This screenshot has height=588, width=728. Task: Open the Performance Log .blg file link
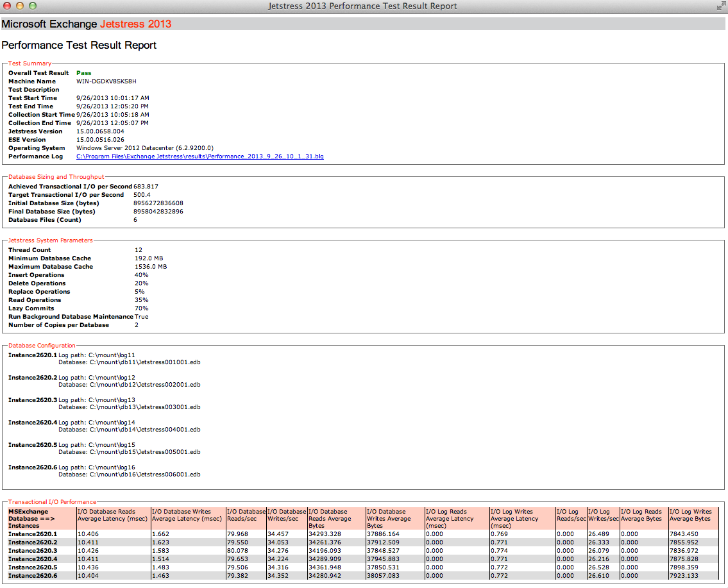tap(199, 156)
